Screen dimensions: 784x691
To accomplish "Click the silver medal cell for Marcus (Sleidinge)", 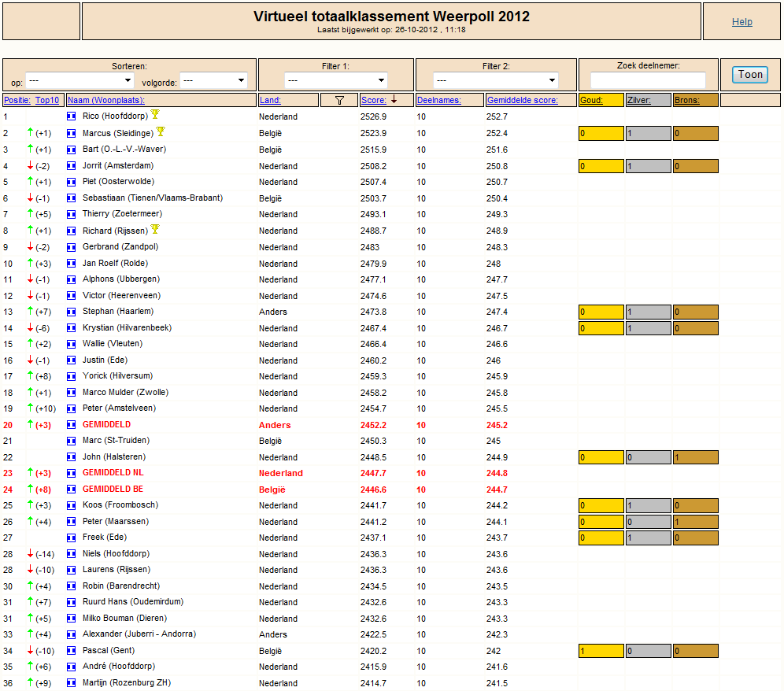I will pyautogui.click(x=649, y=134).
